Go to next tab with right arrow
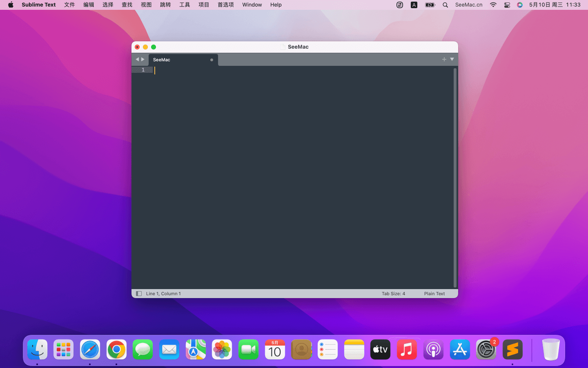This screenshot has height=368, width=588. 143,59
